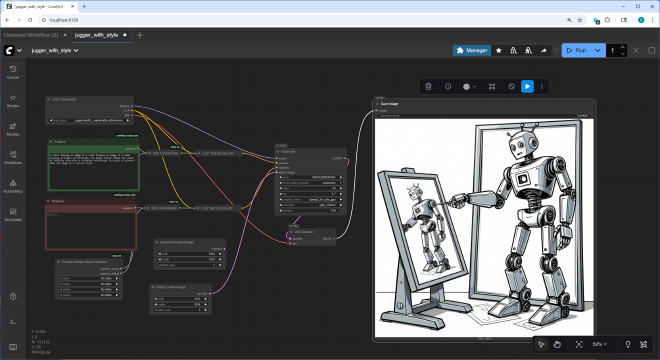This screenshot has width=660, height=360.
Task: Open the keyboard shortcuts panel icon
Action: (13, 347)
